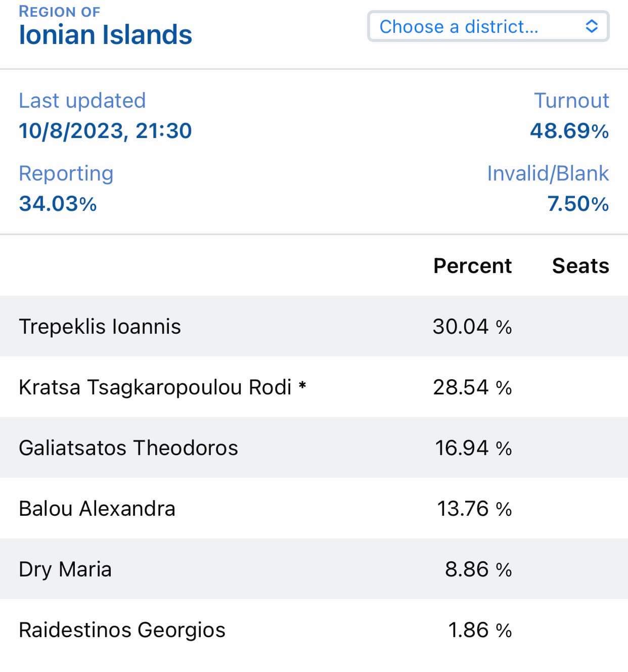Click the asterisk next to Kratsa Tsagkaropoulou Rodi

point(302,385)
